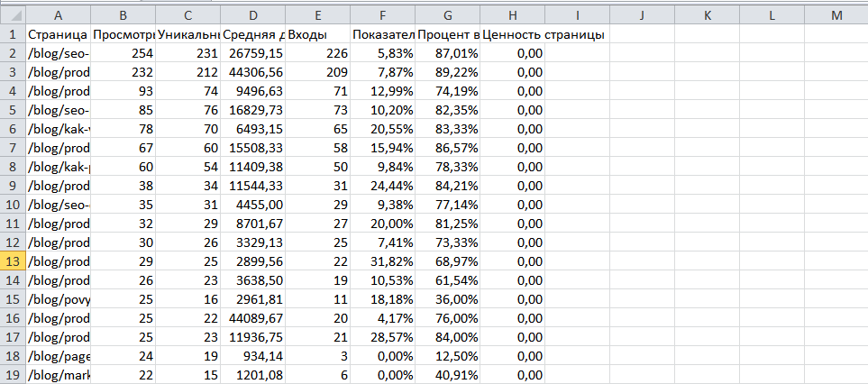Screen dimensions: 868x384
Task: Select column H header
Action: pos(513,15)
